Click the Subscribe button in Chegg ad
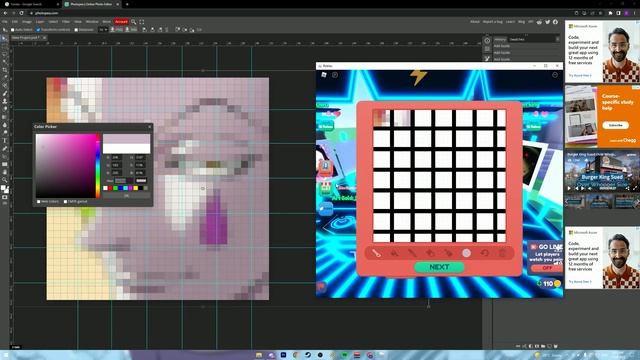The image size is (640, 360). point(616,125)
